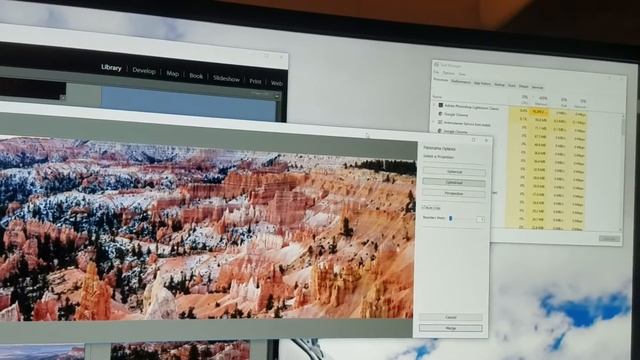Switch to Performance tab in Task Manager
The height and width of the screenshot is (360, 640).
pos(461,82)
